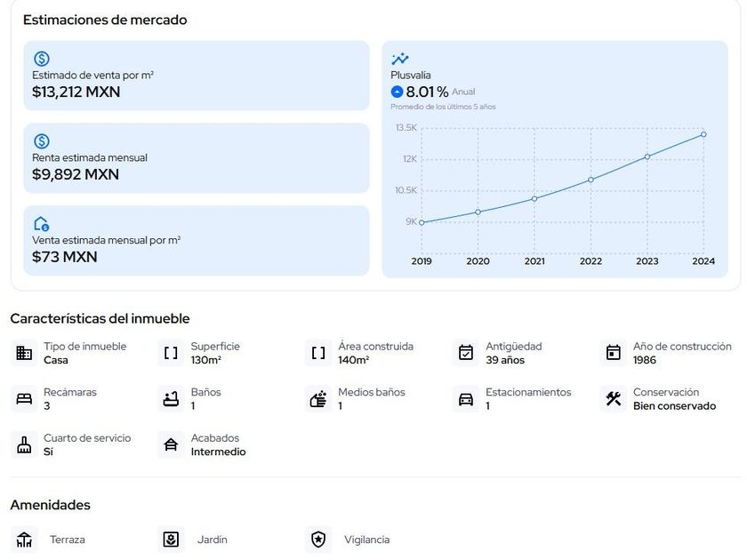Click the calendar icon for Año de construcción

tap(614, 353)
